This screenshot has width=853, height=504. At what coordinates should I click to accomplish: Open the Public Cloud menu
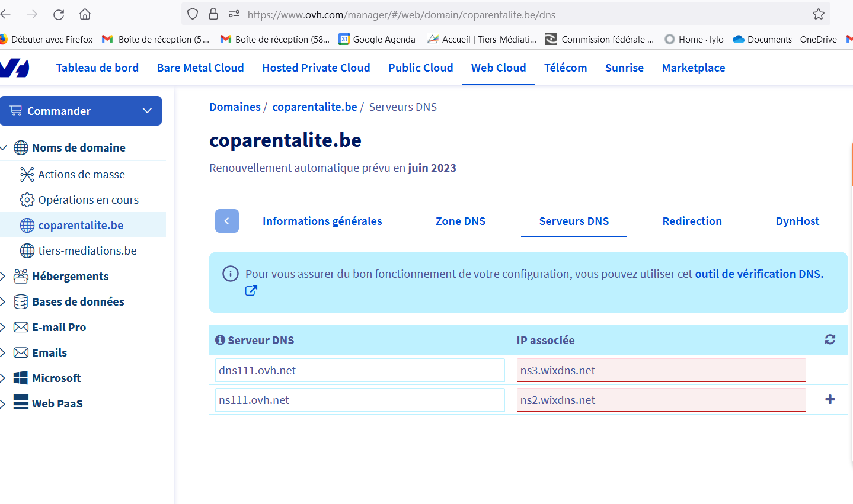pyautogui.click(x=421, y=68)
